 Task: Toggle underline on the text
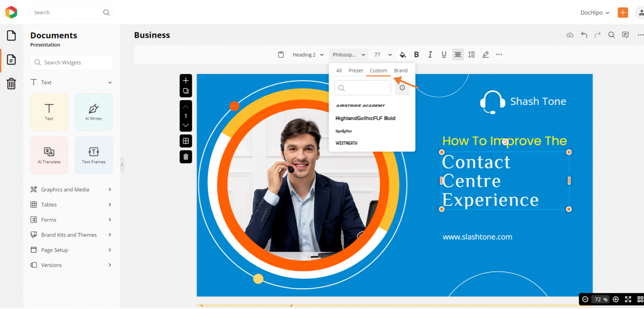point(444,54)
